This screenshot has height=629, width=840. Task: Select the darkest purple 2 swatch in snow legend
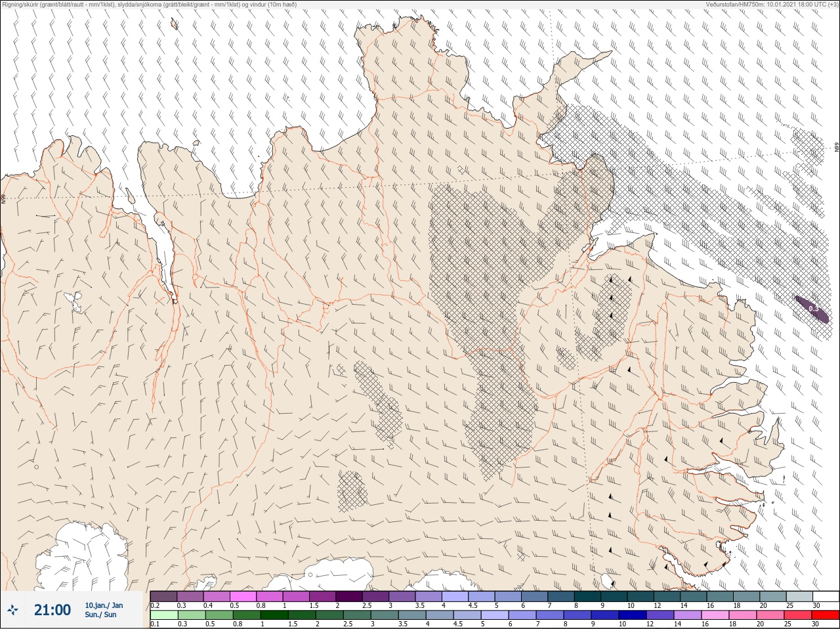(x=349, y=596)
